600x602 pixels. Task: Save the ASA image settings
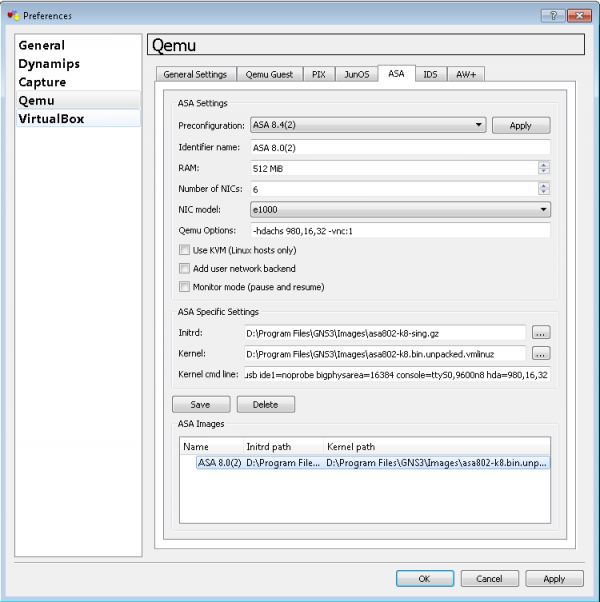pos(201,405)
